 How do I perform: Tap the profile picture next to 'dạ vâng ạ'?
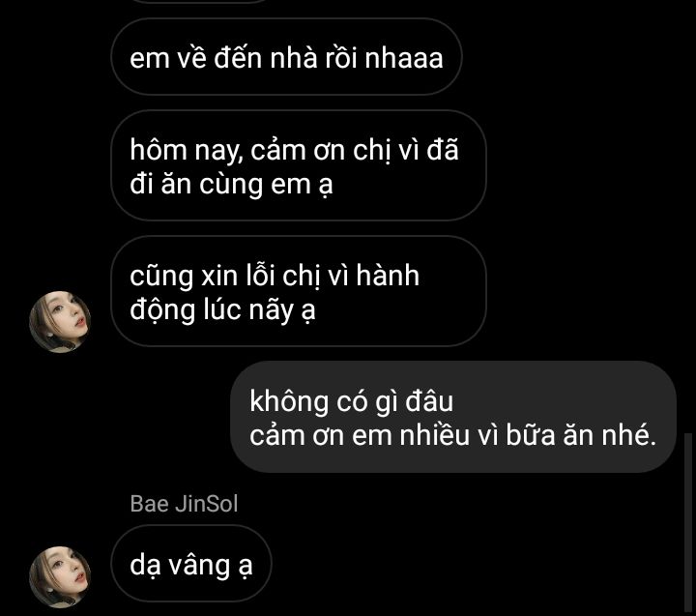[x=60, y=577]
